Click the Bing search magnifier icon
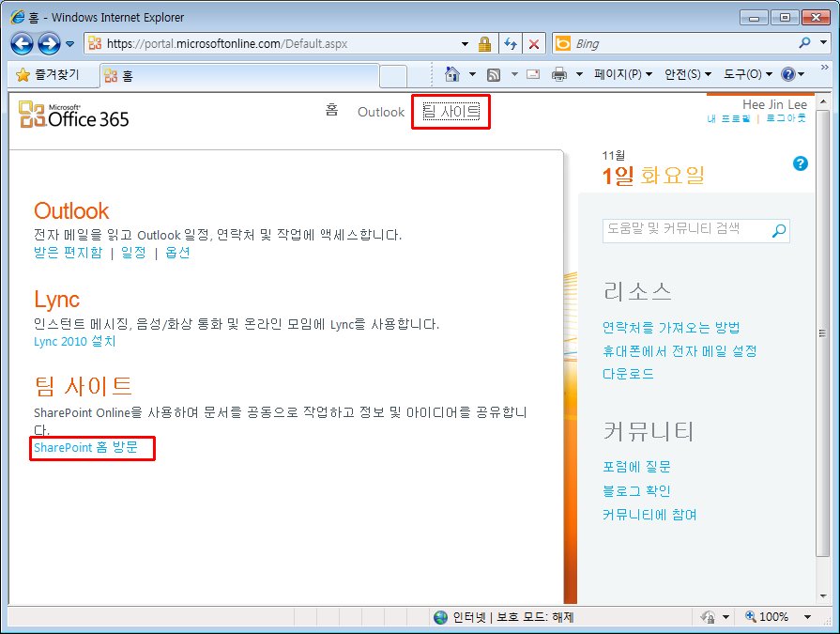The image size is (840, 634). pos(804,43)
